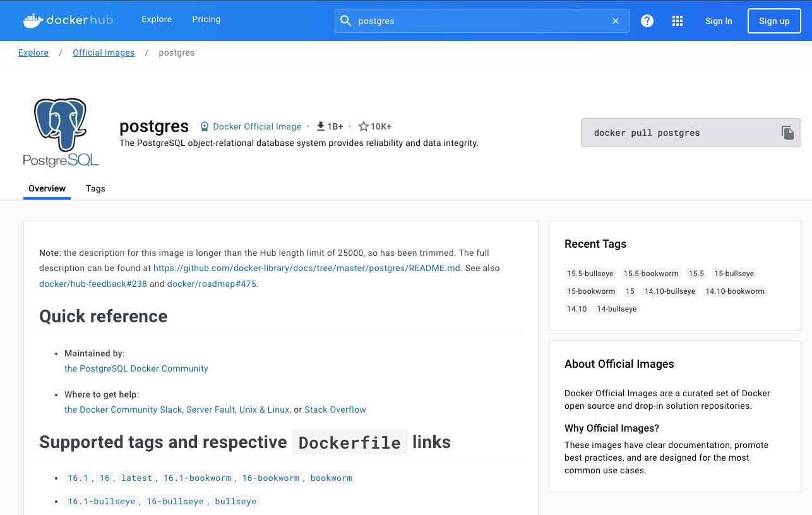Click the 16-bookworm tag link

pos(270,478)
